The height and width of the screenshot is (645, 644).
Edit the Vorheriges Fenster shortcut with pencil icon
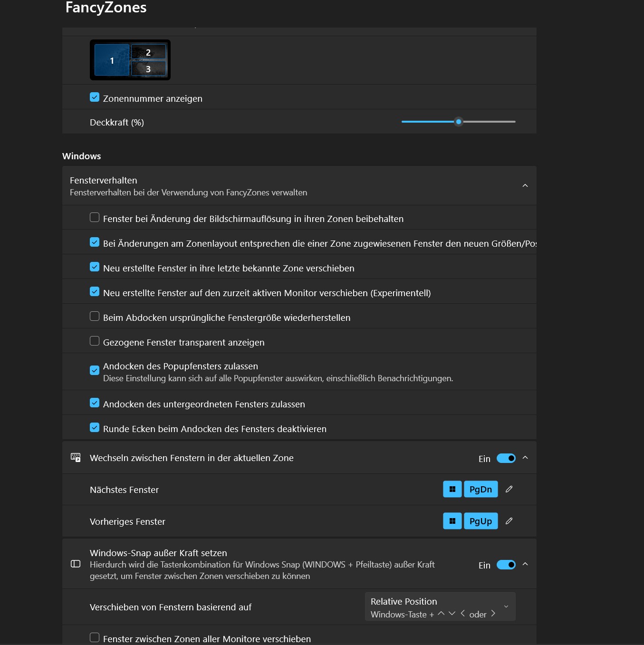pos(509,521)
